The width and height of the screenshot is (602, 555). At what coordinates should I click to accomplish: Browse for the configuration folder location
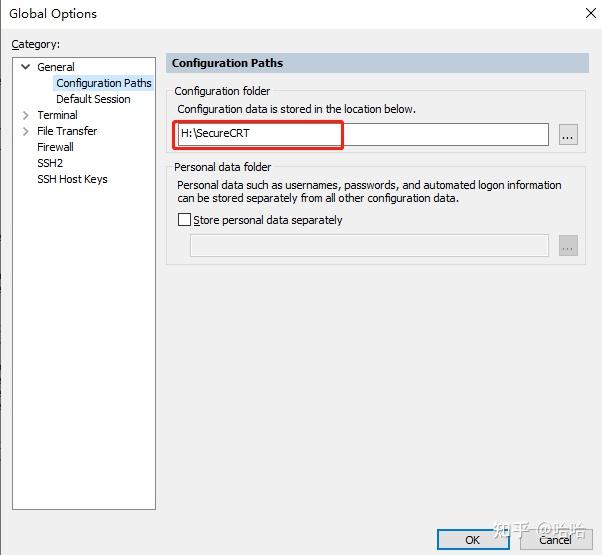point(568,135)
